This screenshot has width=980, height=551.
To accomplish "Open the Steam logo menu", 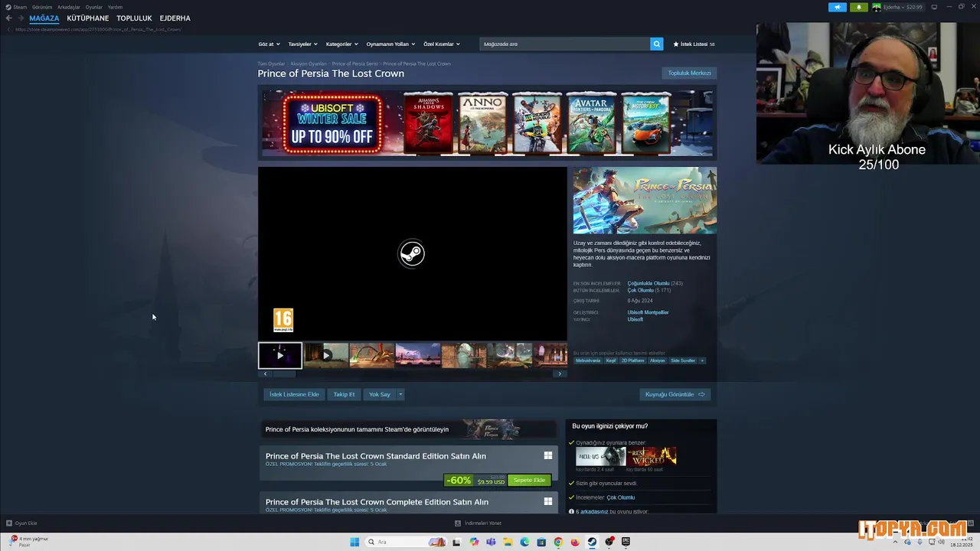I will tap(16, 7).
